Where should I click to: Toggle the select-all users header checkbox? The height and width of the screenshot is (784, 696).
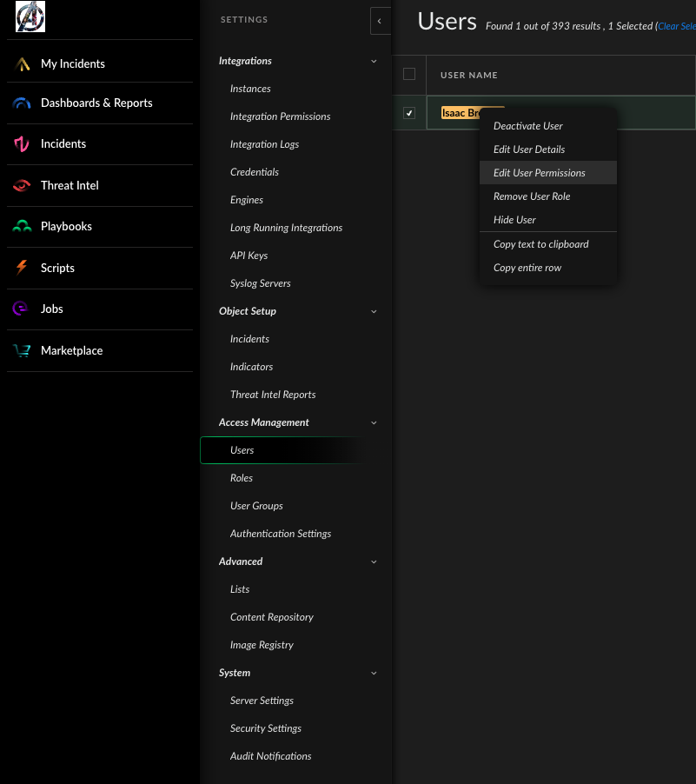409,75
